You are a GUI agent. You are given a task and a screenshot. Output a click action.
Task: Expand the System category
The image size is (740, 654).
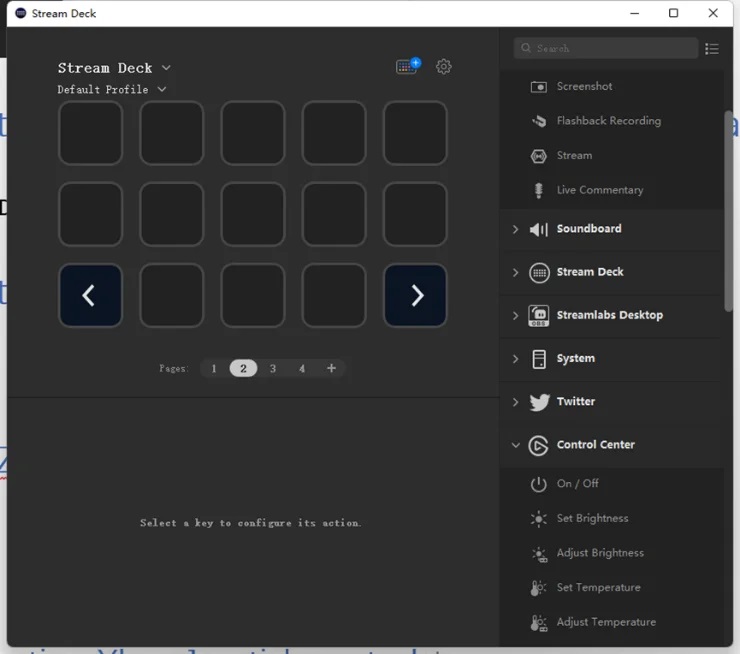pyautogui.click(x=515, y=359)
